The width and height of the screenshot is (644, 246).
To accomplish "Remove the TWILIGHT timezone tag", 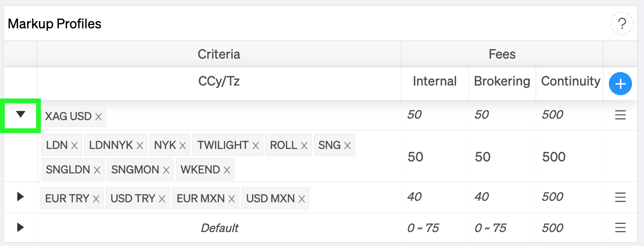I will tap(256, 145).
